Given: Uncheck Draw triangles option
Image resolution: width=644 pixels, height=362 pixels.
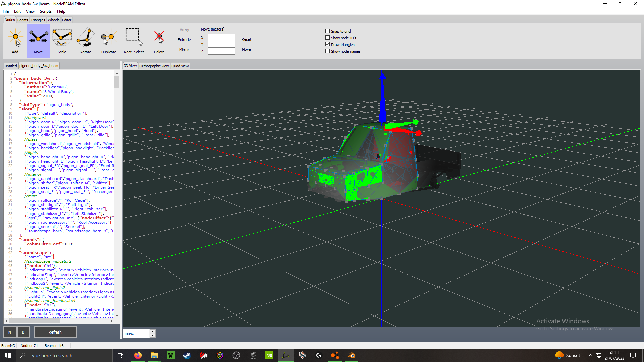Looking at the screenshot, I should click(328, 45).
